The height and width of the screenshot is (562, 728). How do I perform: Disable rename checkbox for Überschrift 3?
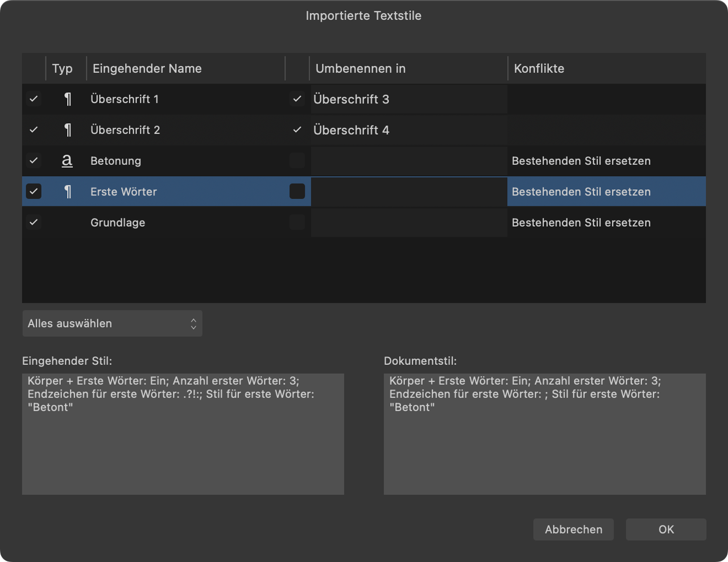click(297, 99)
